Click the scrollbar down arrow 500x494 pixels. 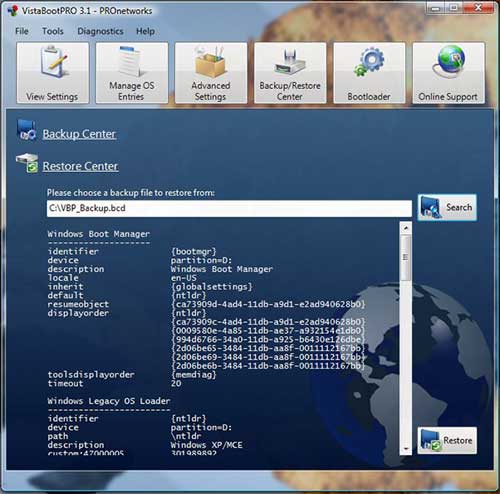tap(406, 449)
